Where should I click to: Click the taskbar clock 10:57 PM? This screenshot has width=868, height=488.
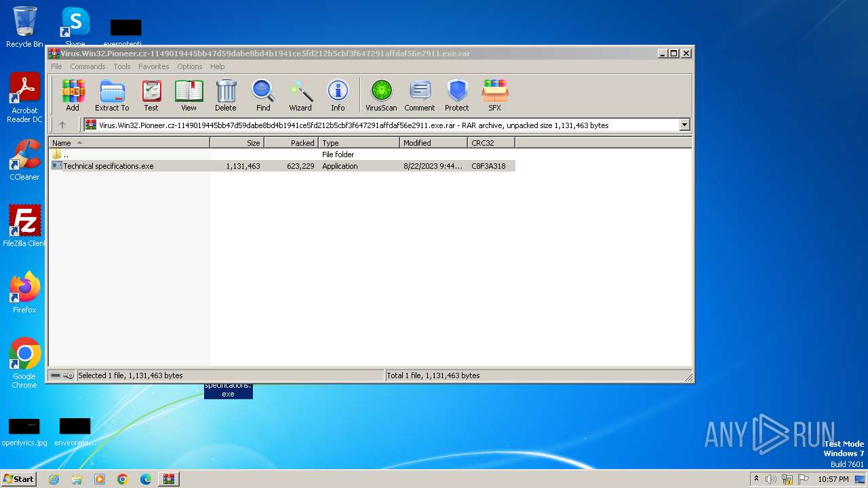point(833,479)
